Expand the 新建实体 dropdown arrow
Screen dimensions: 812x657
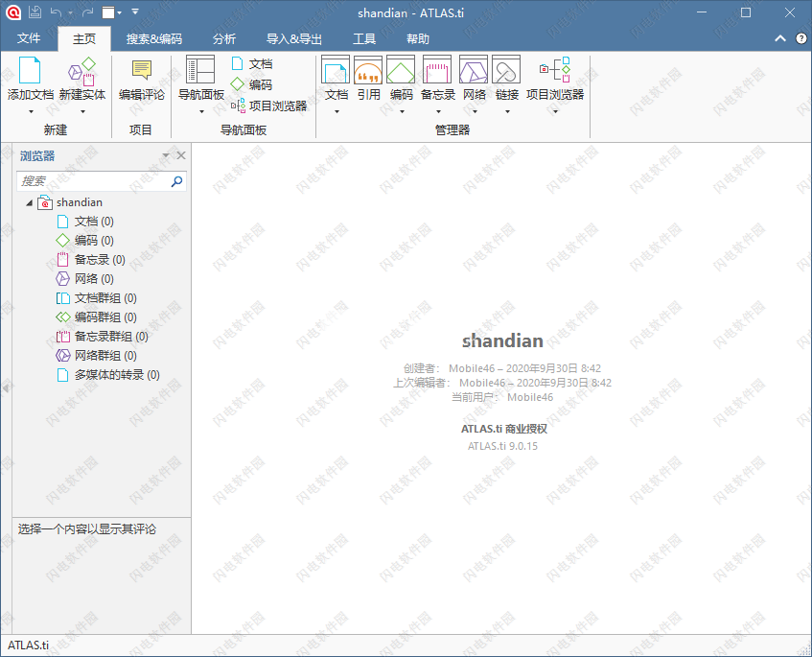click(x=82, y=111)
